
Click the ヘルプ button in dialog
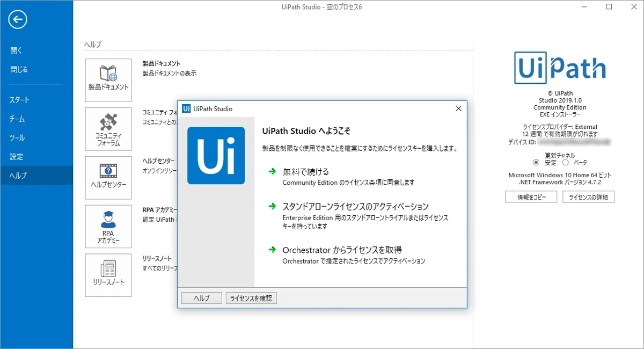(201, 299)
